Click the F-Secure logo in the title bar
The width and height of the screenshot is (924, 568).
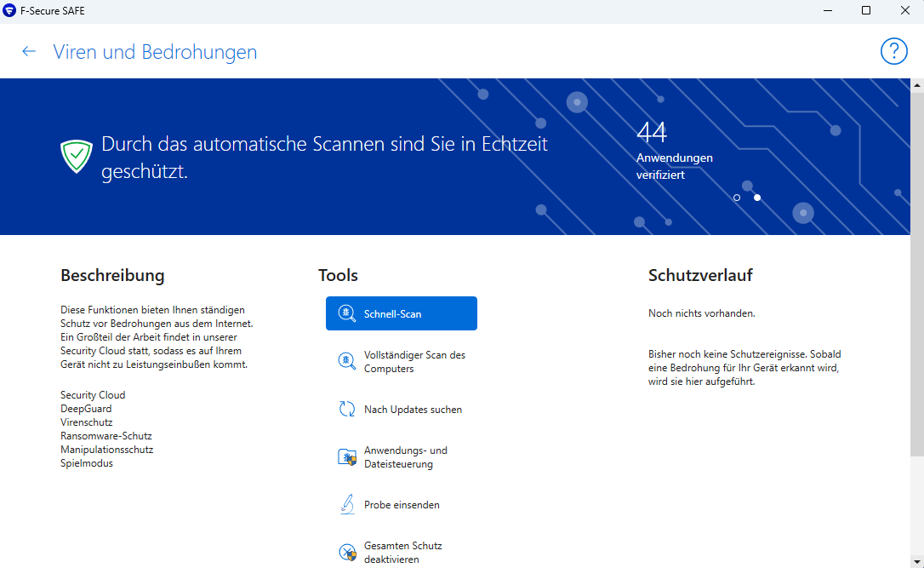tap(9, 10)
